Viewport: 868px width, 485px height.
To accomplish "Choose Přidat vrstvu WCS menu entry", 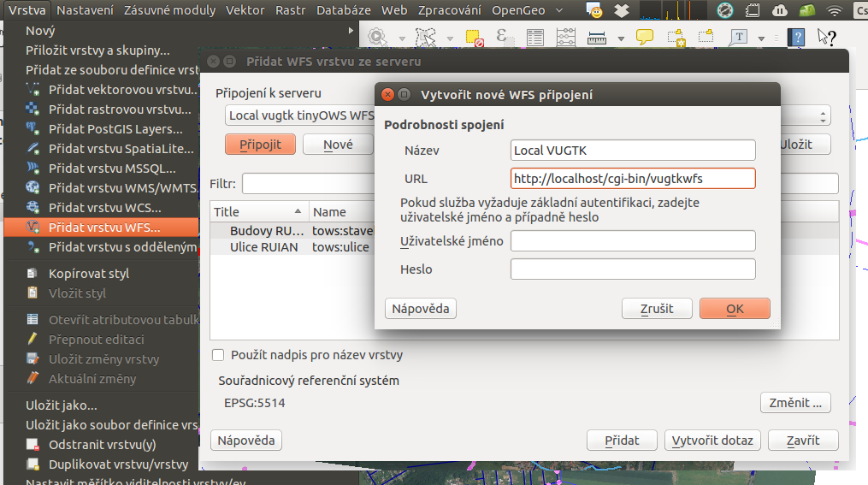I will [101, 208].
